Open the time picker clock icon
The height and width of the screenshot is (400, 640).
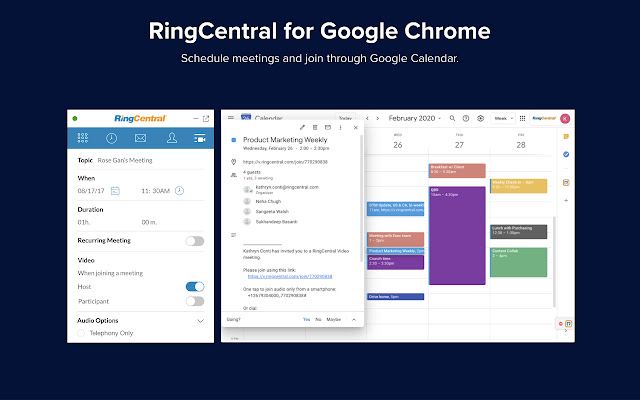[179, 191]
